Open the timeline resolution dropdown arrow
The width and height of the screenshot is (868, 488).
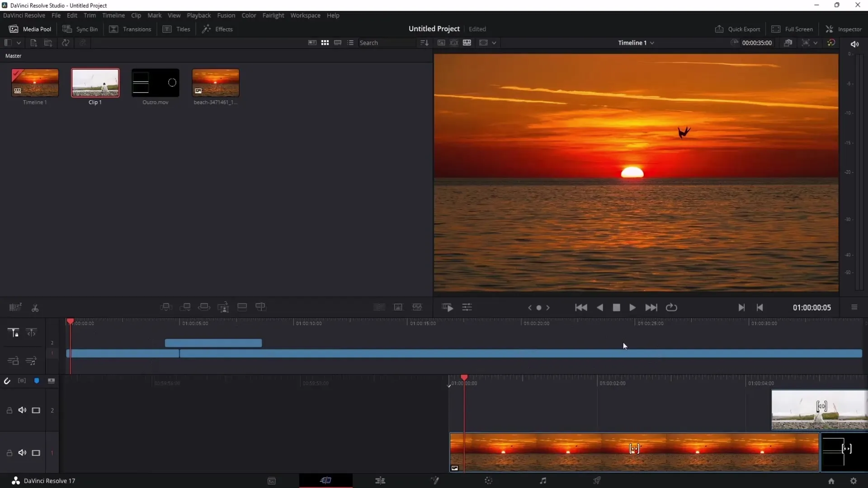coord(815,42)
